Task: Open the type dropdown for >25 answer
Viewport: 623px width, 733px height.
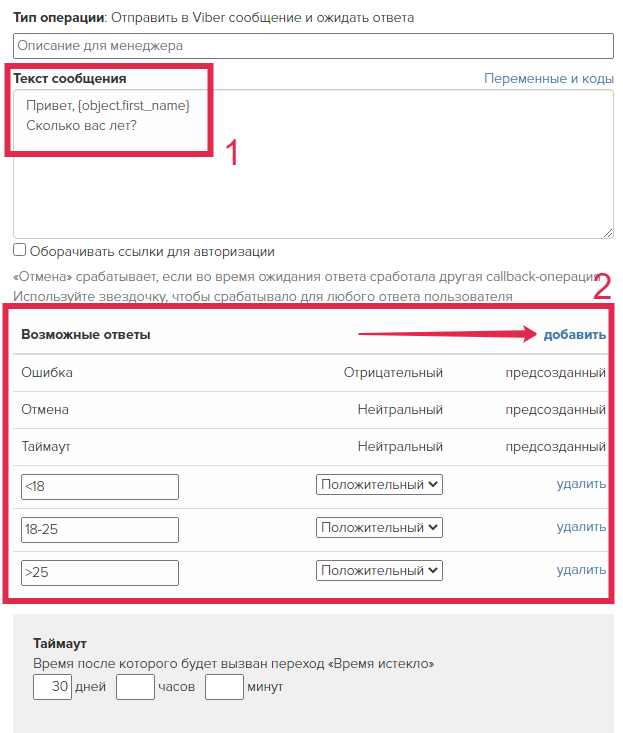Action: 379,570
